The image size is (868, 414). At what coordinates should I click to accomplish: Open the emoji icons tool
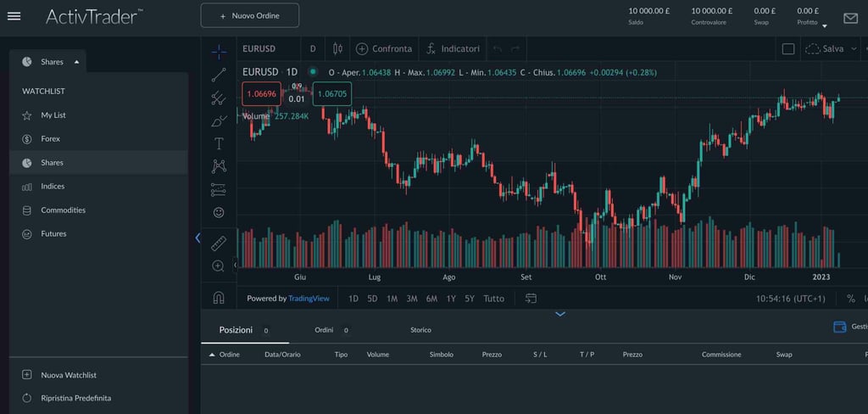pos(219,212)
